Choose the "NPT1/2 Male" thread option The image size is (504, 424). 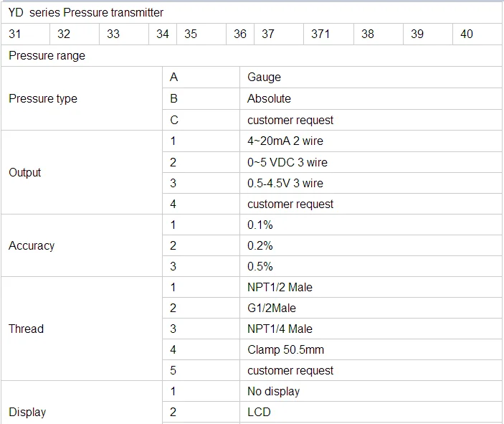tap(280, 287)
